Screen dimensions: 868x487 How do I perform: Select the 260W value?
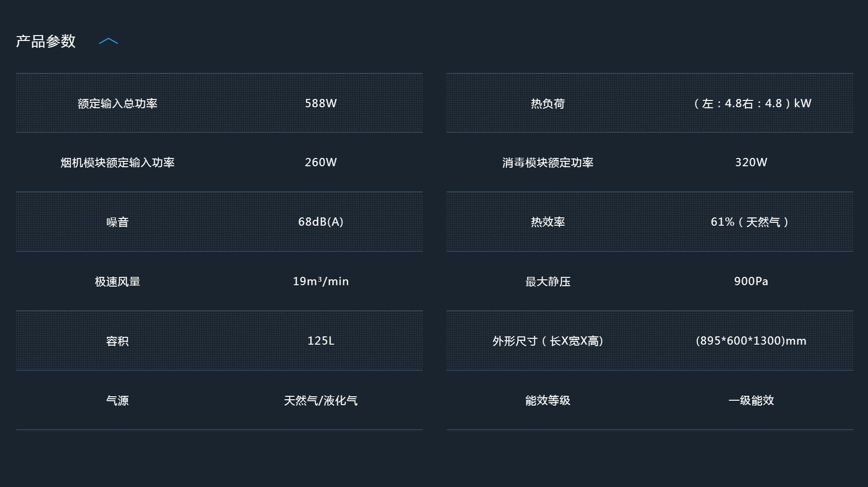(x=321, y=162)
